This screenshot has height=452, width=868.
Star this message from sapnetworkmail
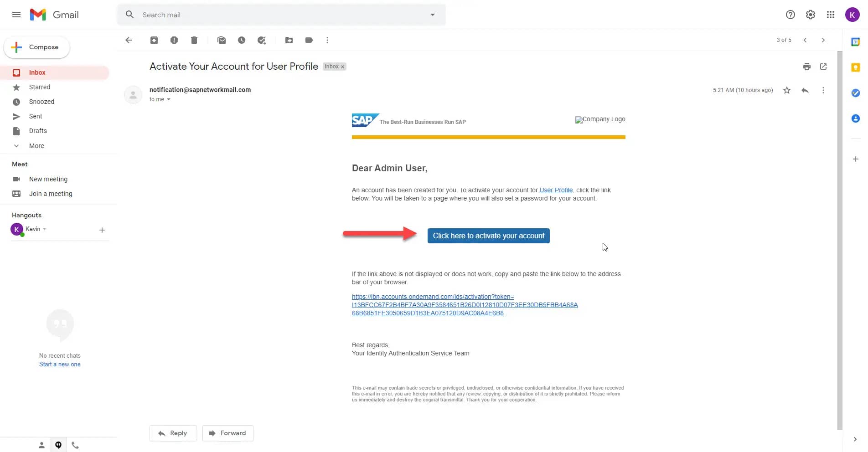[x=787, y=90]
